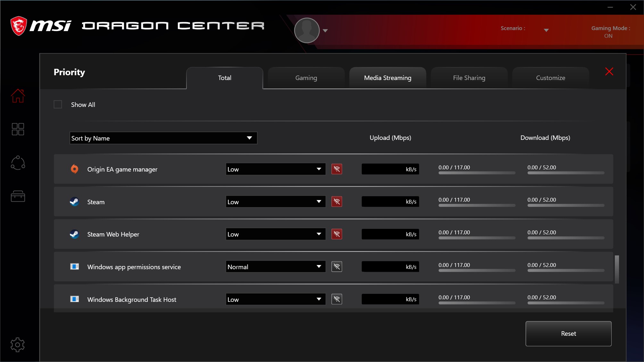
Task: Click upload bar for Steam Web Helper
Action: 477,238
